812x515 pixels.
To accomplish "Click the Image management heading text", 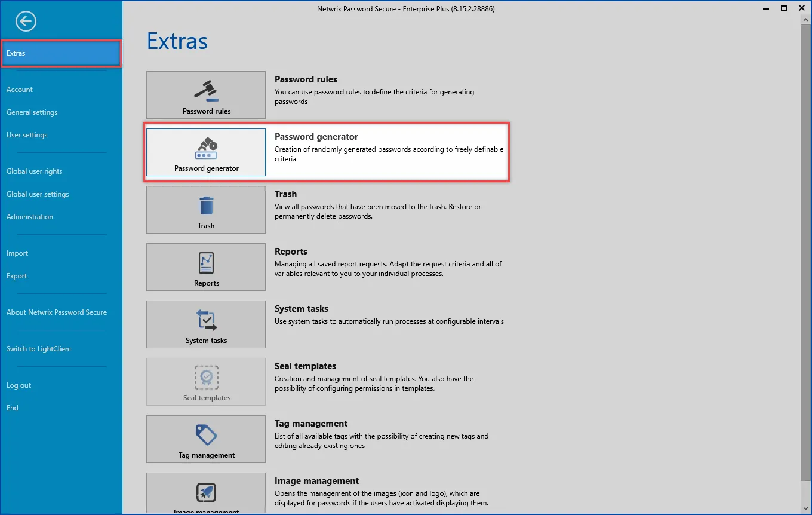I will 316,481.
